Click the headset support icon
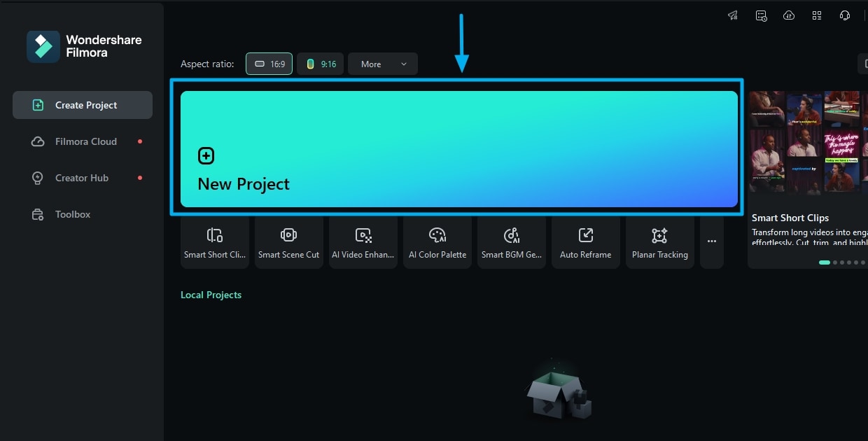Screen dimensions: 868x441 pos(845,15)
